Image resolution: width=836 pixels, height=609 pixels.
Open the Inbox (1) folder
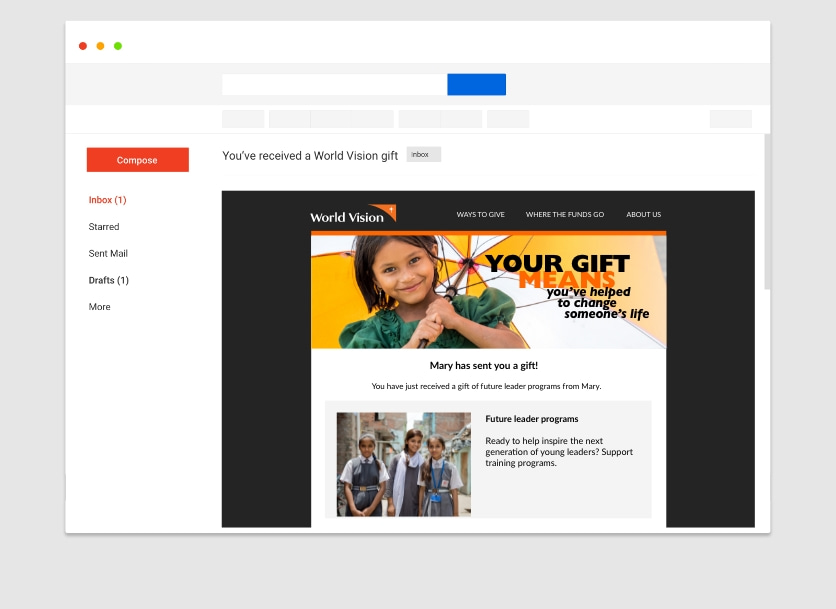[x=107, y=200]
